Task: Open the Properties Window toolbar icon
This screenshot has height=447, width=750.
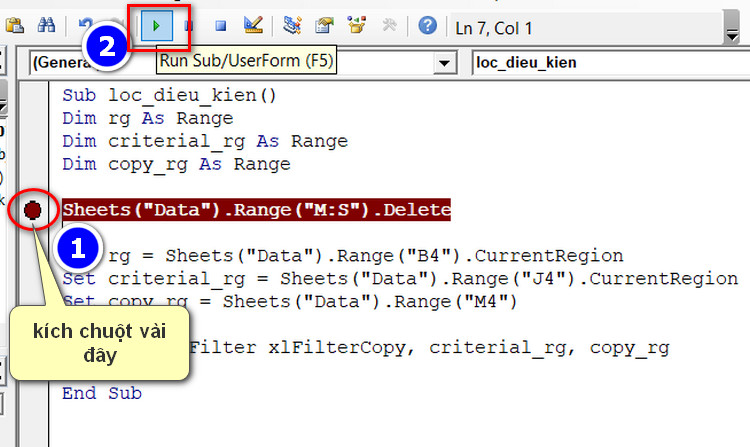Action: 325,25
